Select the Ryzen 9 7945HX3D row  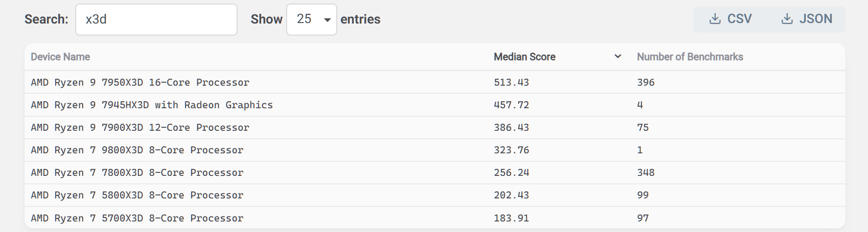click(152, 105)
